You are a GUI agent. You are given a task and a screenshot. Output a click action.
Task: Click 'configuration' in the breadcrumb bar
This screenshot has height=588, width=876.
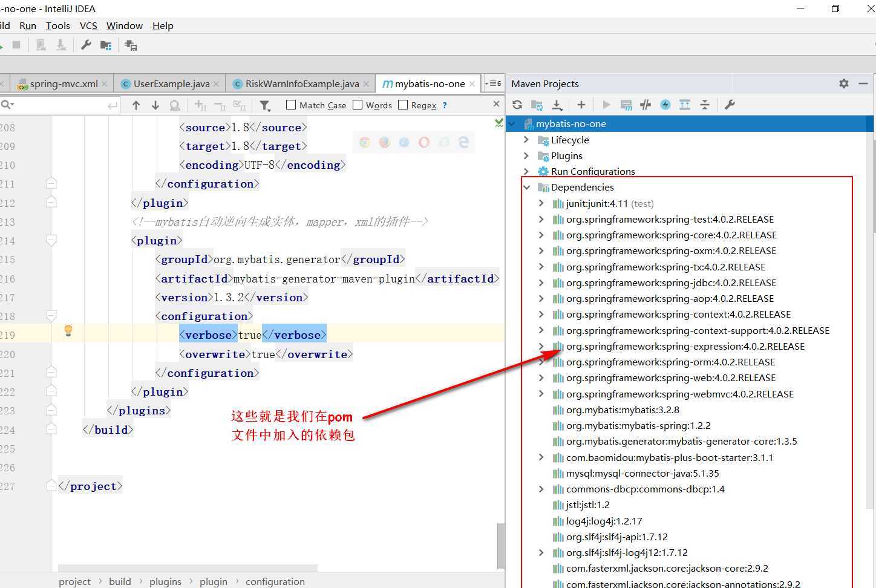275,581
